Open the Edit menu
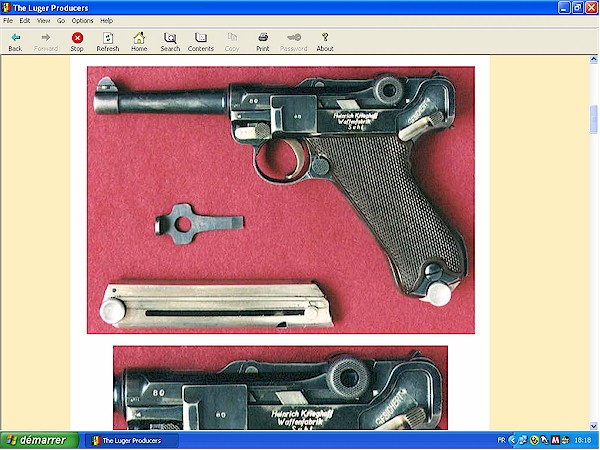The image size is (600, 450). click(x=25, y=21)
